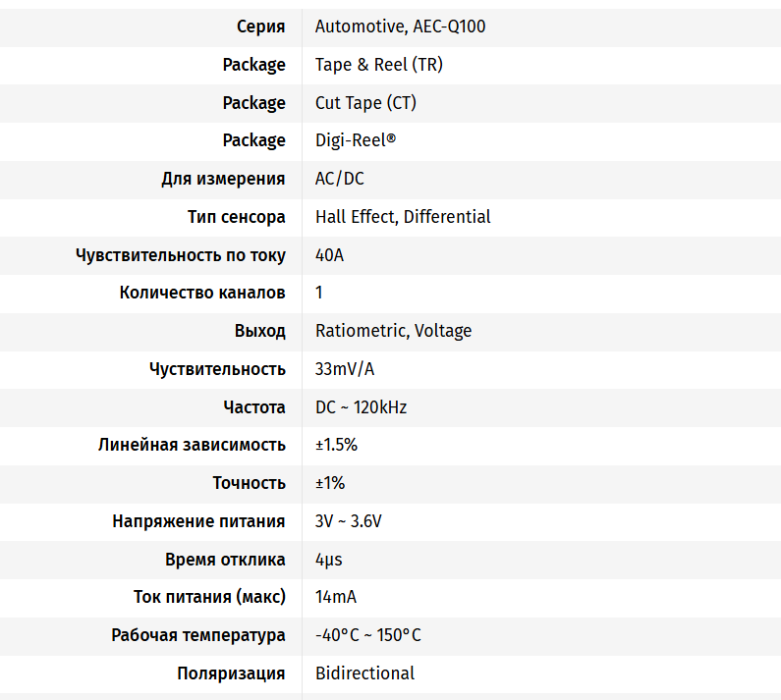The width and height of the screenshot is (781, 700).
Task: Select the "Digi-Reel®" package value
Action: 355,140
